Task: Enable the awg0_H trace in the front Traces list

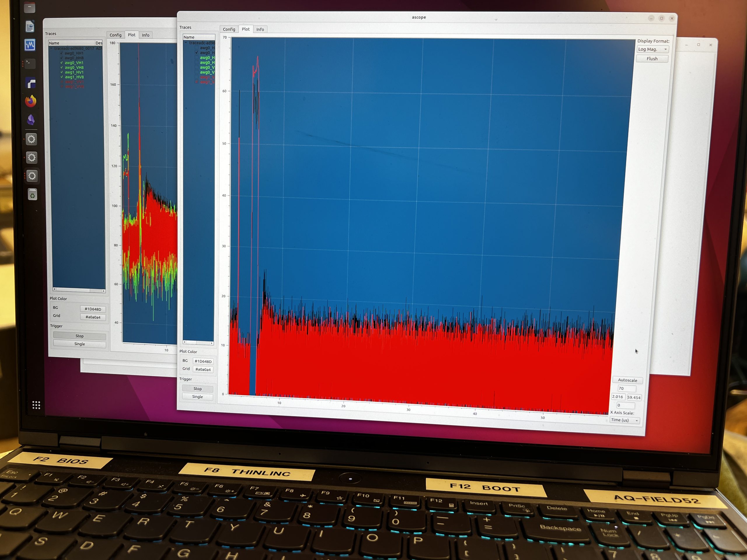Action: coord(197,48)
